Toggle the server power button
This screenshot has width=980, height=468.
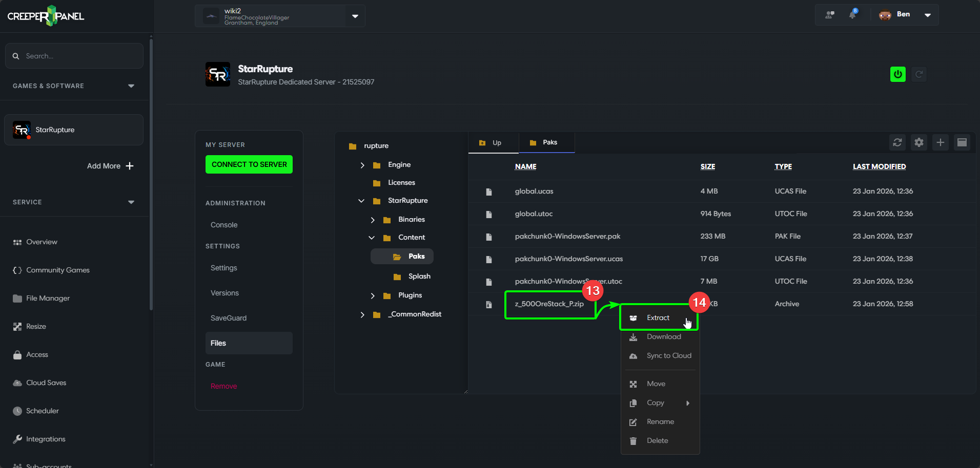click(x=897, y=74)
